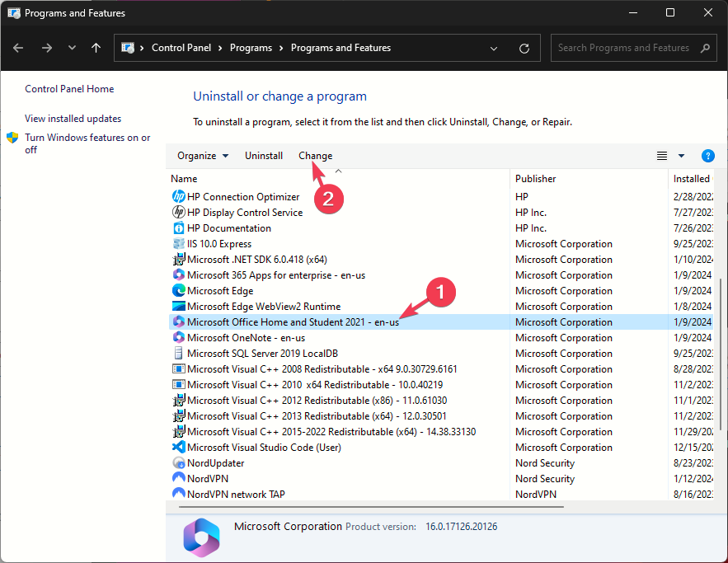This screenshot has height=563, width=728.
Task: Click the Search Programs and Features box
Action: 623,48
